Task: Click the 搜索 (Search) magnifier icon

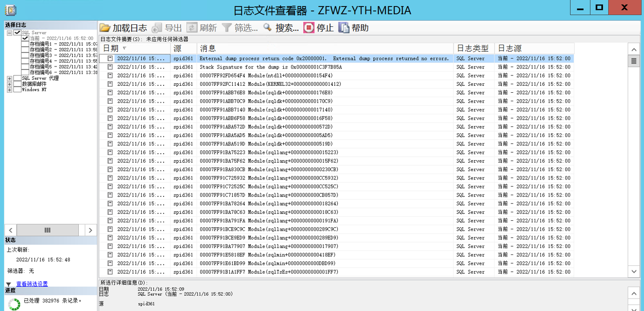Action: 268,28
